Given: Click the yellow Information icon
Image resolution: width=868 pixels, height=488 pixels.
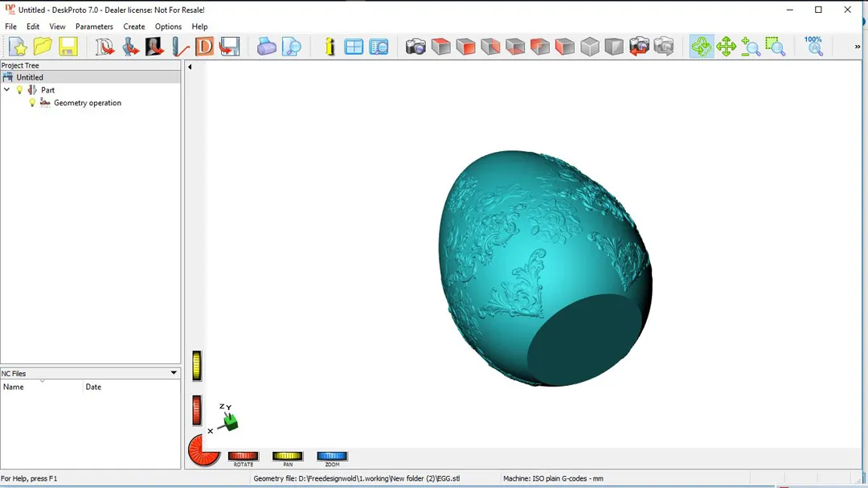Looking at the screenshot, I should 330,47.
